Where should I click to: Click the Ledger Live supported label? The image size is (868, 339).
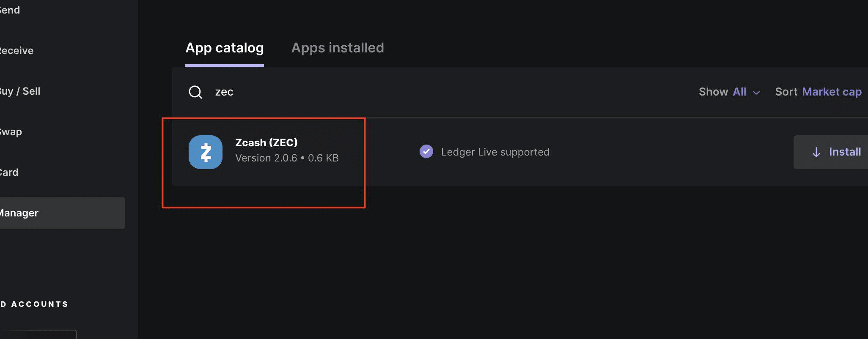pyautogui.click(x=495, y=152)
